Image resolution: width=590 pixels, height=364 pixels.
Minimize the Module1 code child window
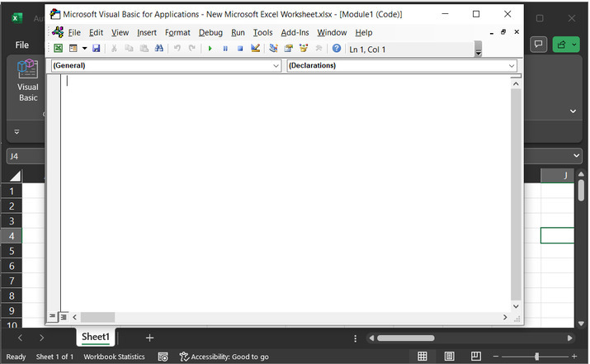click(492, 33)
